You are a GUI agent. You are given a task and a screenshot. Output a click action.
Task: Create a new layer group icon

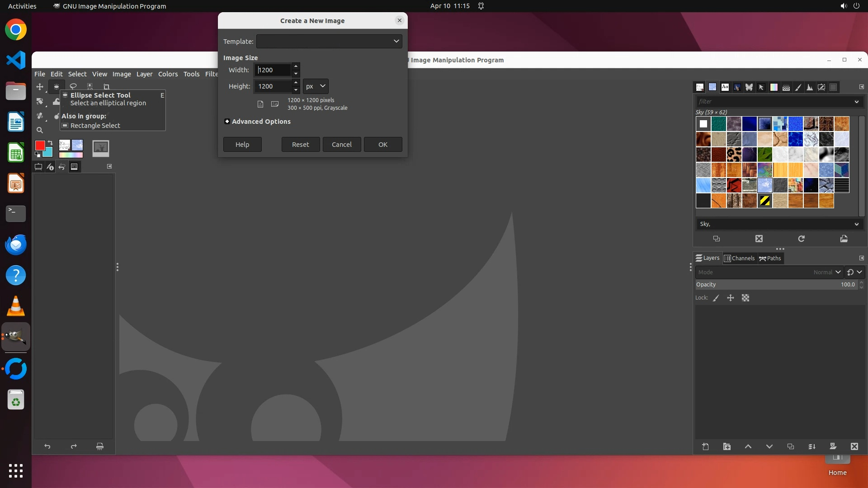[x=727, y=447]
